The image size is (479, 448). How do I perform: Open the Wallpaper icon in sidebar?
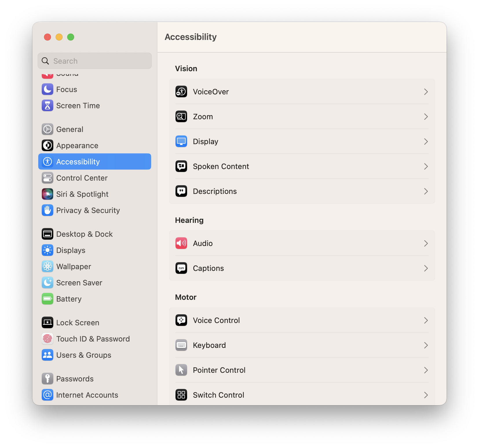tap(47, 267)
